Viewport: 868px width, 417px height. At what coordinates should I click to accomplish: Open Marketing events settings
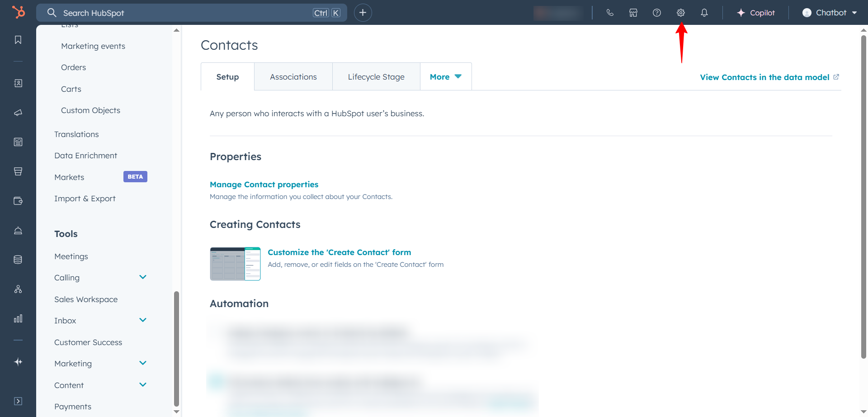93,46
